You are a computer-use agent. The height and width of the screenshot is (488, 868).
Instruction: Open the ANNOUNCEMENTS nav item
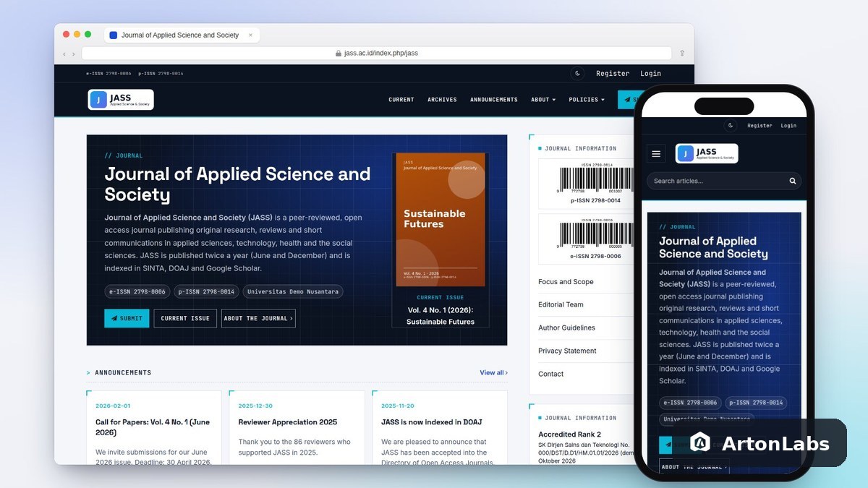tap(494, 100)
